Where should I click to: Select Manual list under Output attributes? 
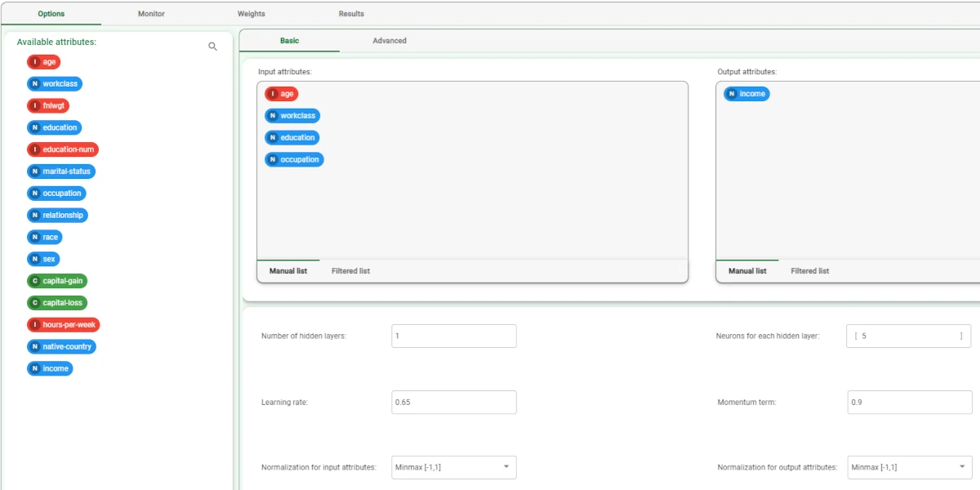[747, 271]
